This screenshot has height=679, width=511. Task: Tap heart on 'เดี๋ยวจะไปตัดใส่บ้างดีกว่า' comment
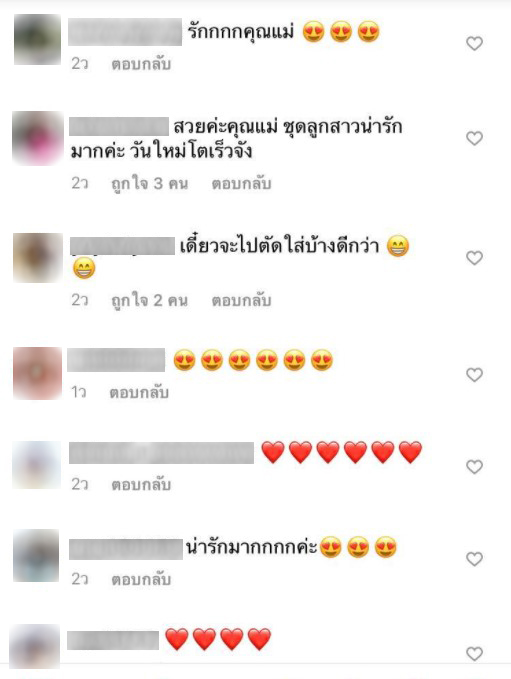(x=474, y=258)
